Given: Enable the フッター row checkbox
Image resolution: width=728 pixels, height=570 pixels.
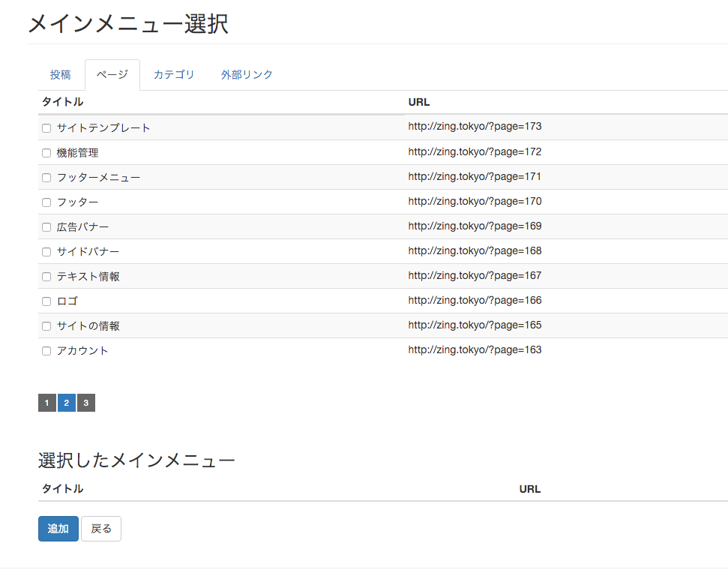Looking at the screenshot, I should coord(46,202).
